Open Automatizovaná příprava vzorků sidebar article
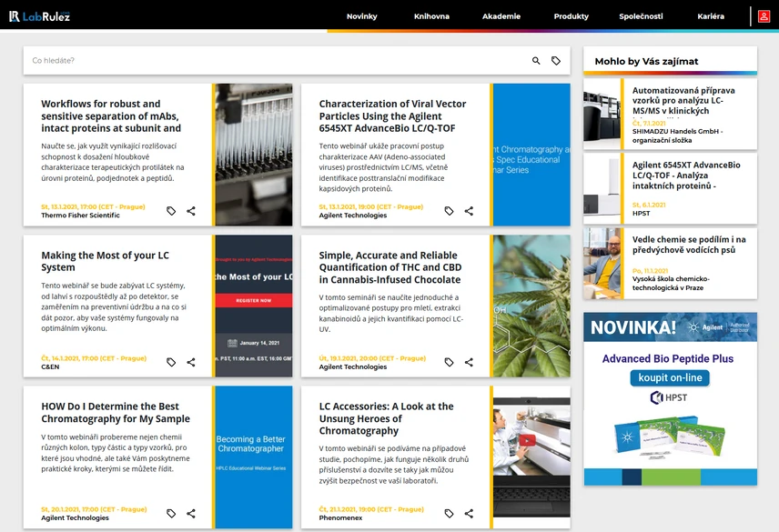This screenshot has width=779, height=532. click(x=683, y=101)
